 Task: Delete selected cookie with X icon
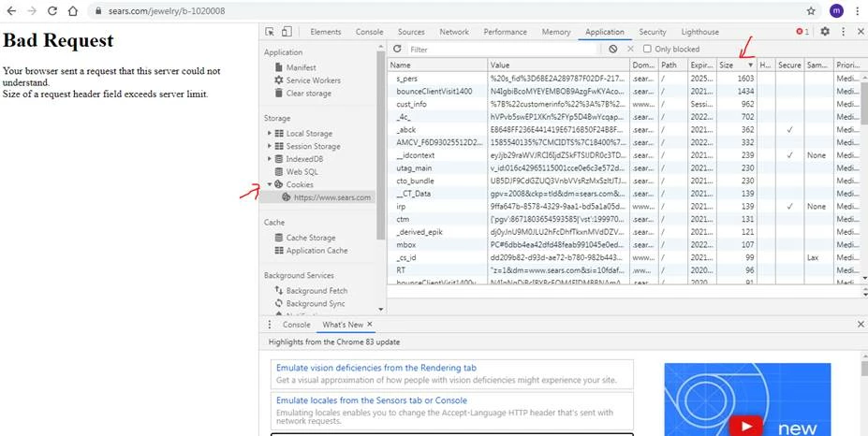[630, 49]
